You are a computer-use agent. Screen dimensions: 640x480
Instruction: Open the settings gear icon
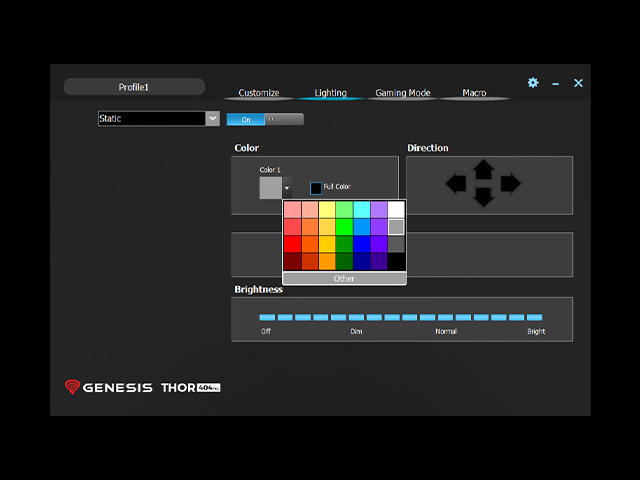533,83
